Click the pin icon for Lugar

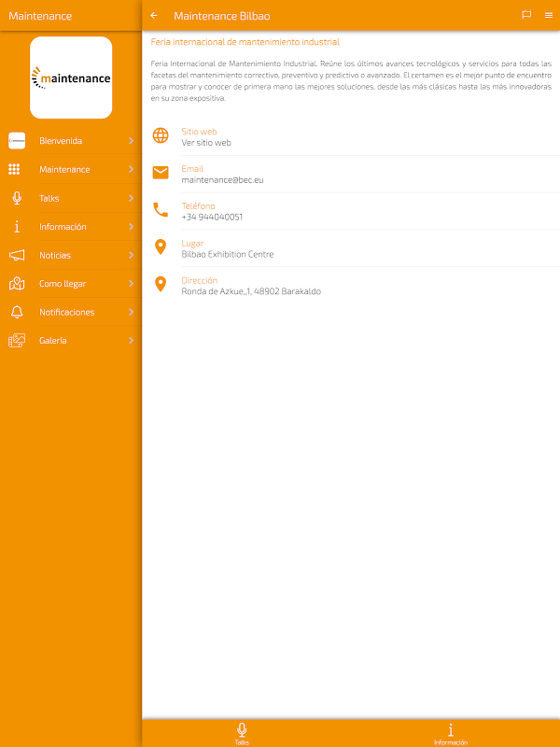161,247
